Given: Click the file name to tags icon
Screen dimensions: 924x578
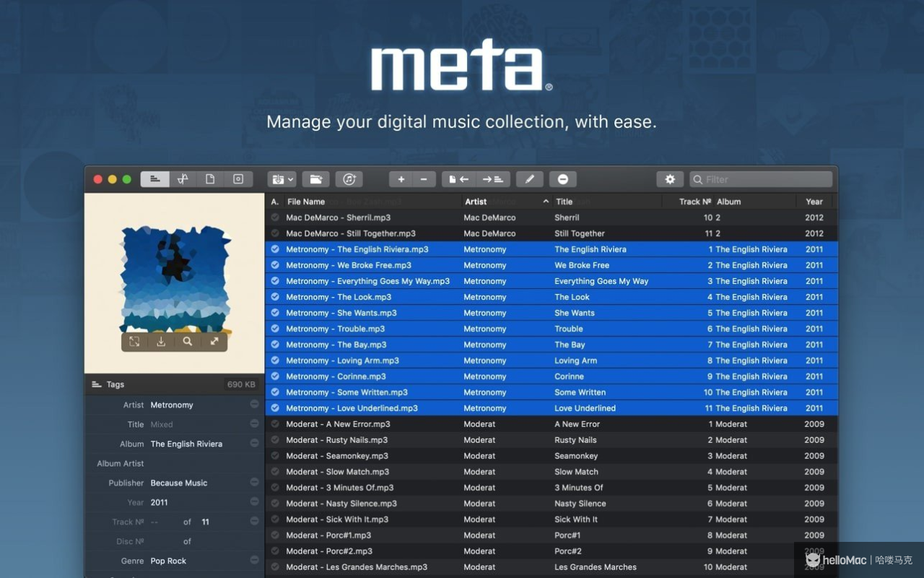Looking at the screenshot, I should click(459, 179).
